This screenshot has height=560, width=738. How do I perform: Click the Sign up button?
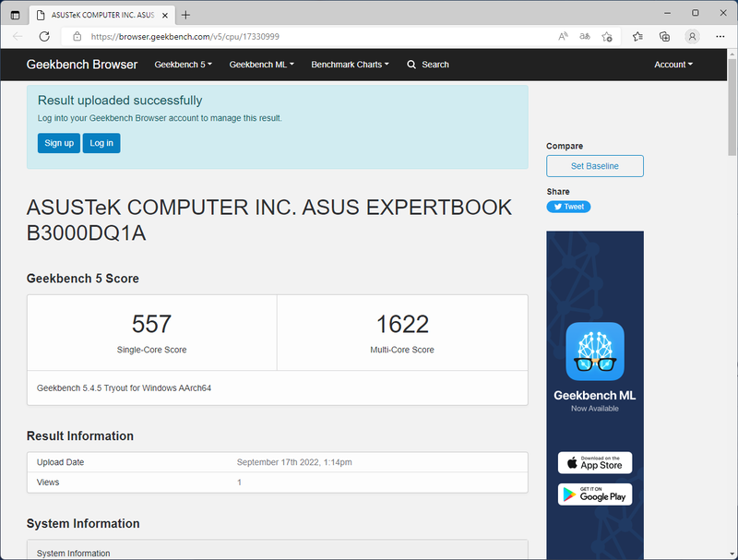[58, 143]
